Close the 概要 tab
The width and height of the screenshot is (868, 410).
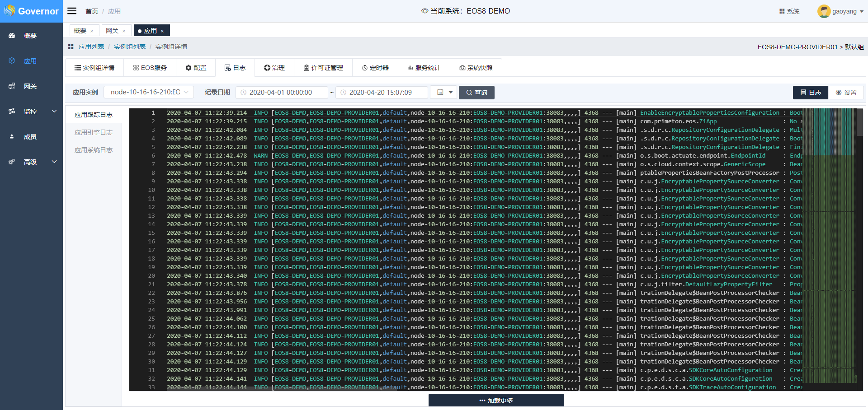pyautogui.click(x=92, y=31)
